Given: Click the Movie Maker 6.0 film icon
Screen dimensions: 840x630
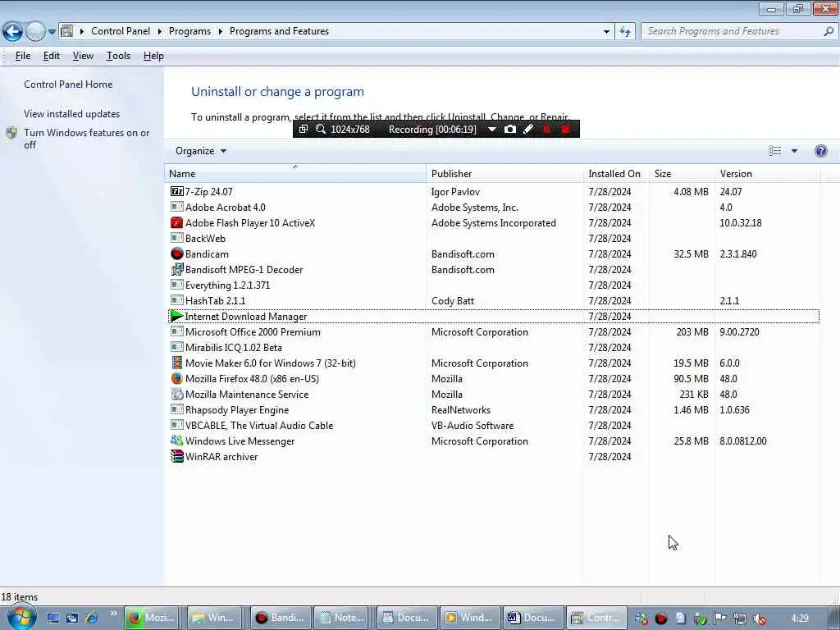Looking at the screenshot, I should (x=177, y=363).
